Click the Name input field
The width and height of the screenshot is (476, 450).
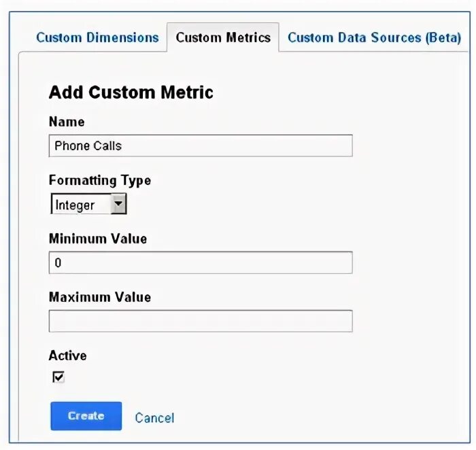201,145
